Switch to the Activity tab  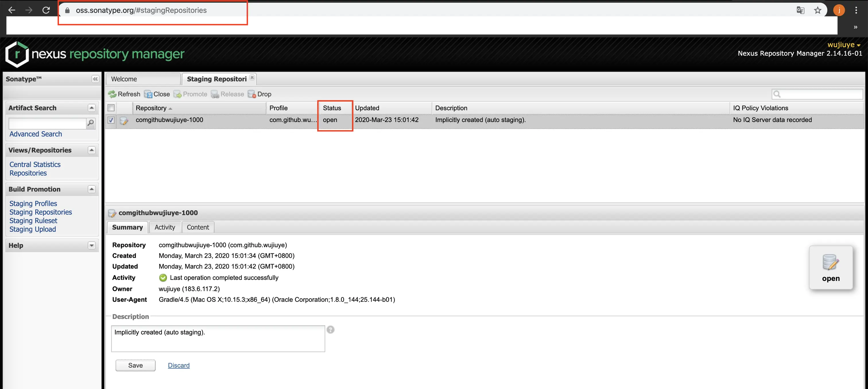[x=165, y=227]
